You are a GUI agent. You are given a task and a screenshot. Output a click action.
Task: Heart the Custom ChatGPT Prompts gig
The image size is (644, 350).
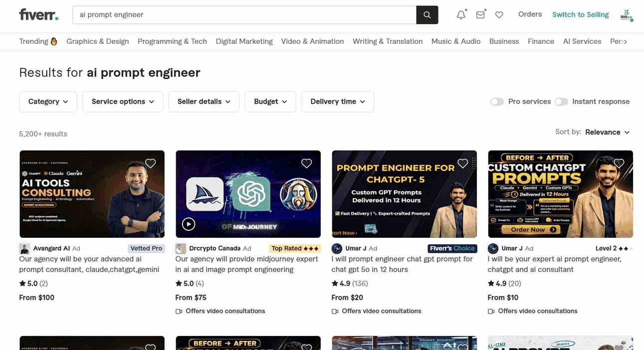click(619, 163)
